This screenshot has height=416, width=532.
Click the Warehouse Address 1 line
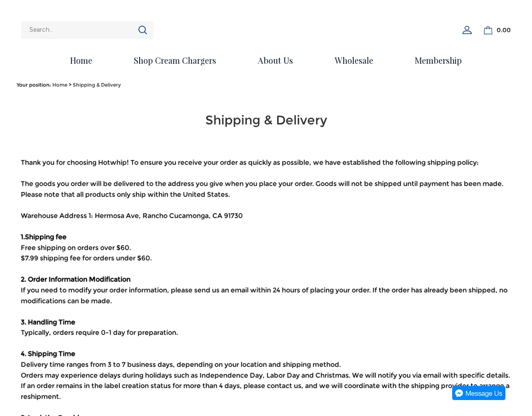[x=132, y=216]
